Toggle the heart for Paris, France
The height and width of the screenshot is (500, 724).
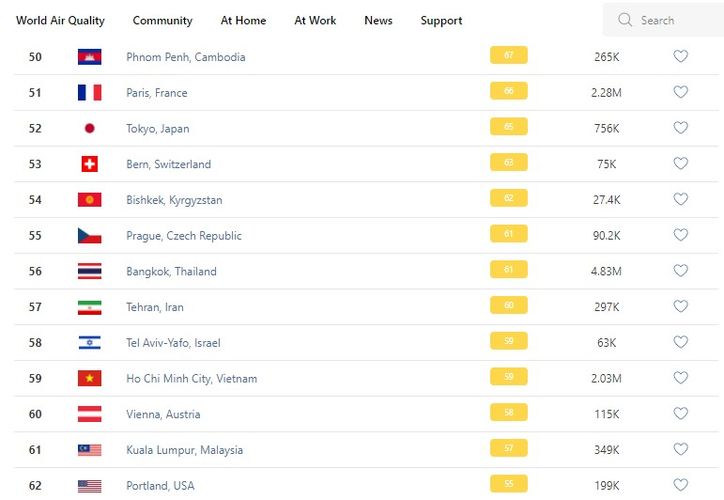click(x=680, y=92)
